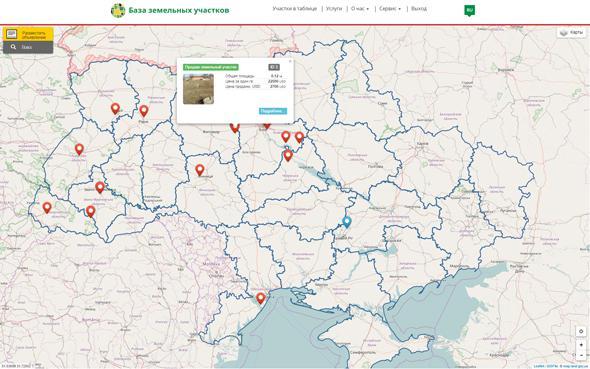Click the red marker over Vinnytsia region

(200, 170)
